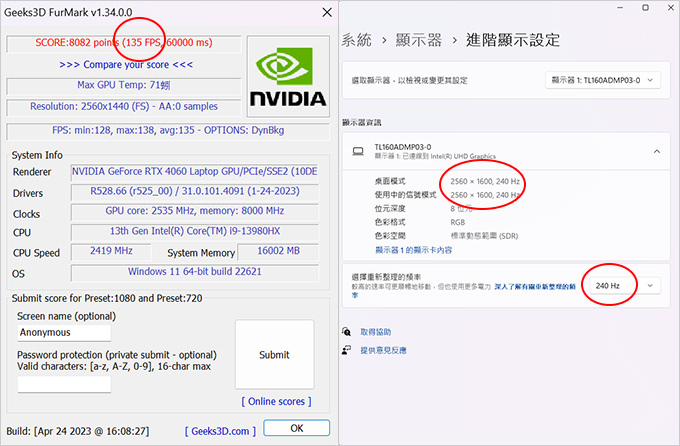Click the Submit button
The height and width of the screenshot is (446, 680).
coord(275,354)
